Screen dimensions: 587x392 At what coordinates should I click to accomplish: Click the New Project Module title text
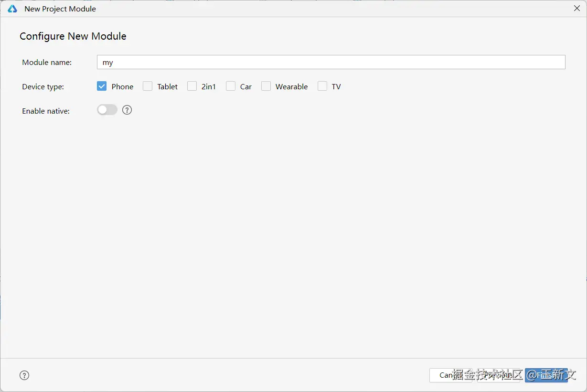click(60, 9)
